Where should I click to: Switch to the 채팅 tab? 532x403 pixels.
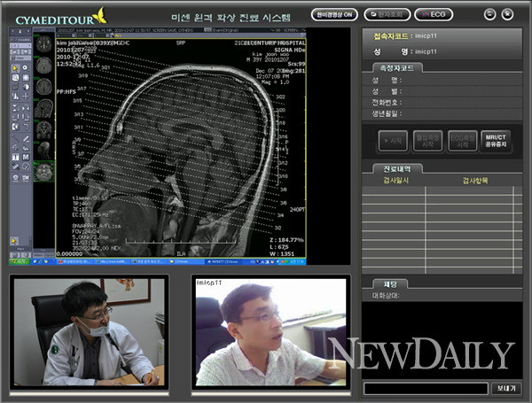390,284
